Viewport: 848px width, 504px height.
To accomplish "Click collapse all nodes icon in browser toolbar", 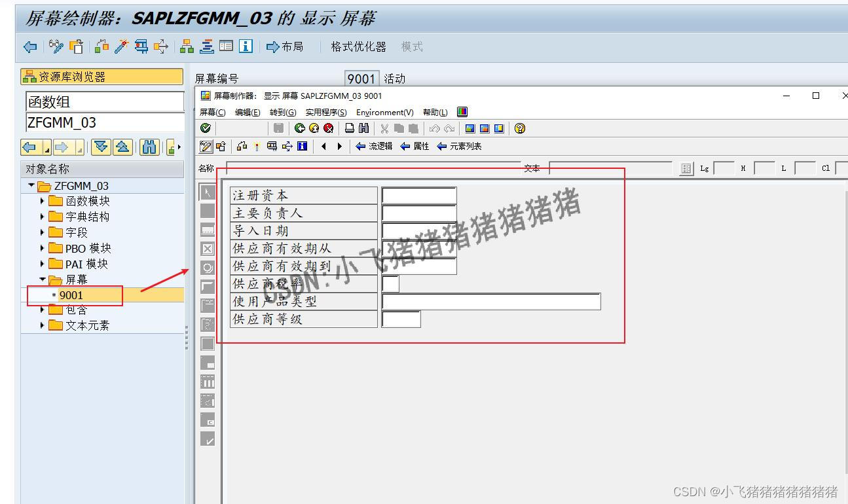I will pyautogui.click(x=122, y=147).
